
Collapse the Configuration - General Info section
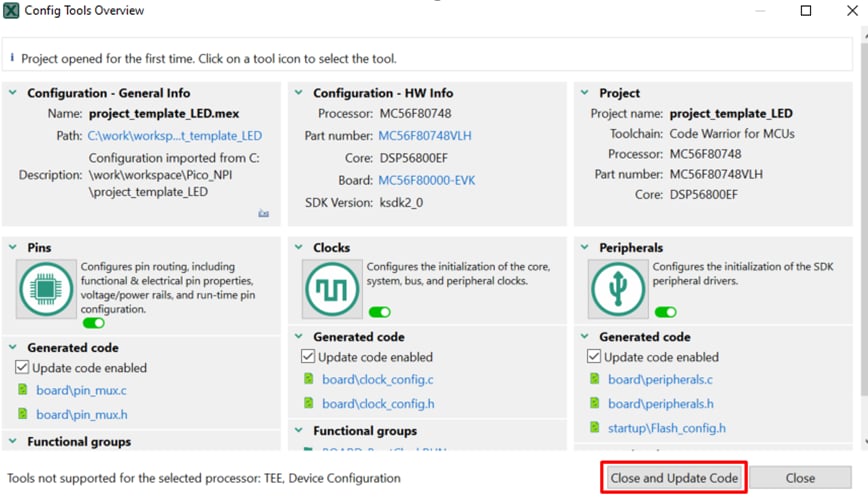click(x=13, y=93)
